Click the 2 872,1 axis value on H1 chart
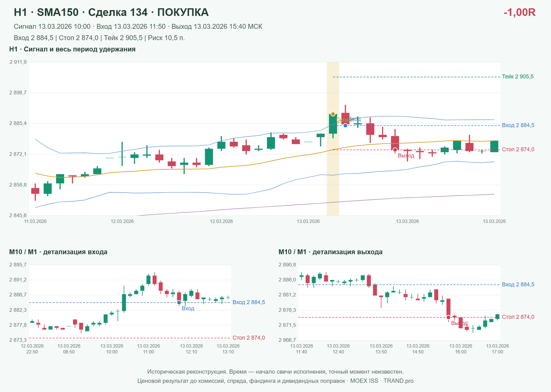 click(18, 154)
